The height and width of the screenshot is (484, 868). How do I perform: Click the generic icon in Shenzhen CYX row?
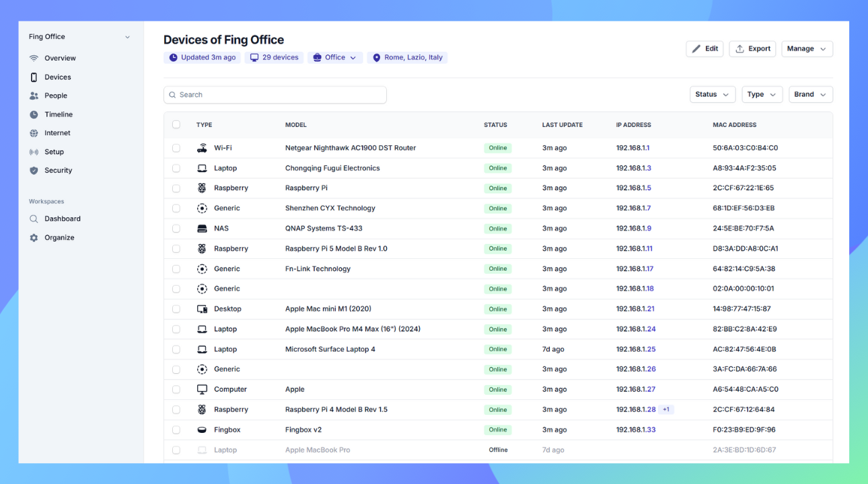click(x=202, y=208)
